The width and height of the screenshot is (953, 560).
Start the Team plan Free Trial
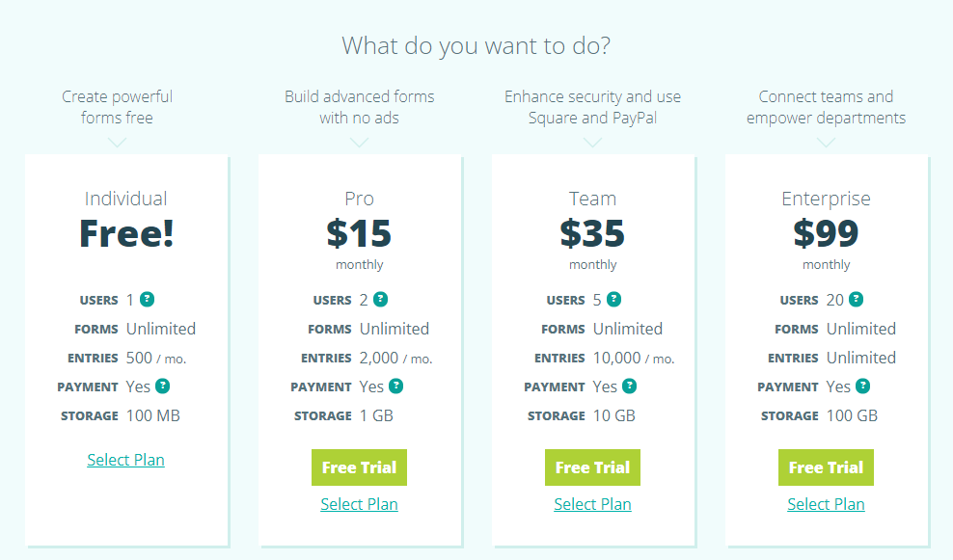[x=592, y=467]
